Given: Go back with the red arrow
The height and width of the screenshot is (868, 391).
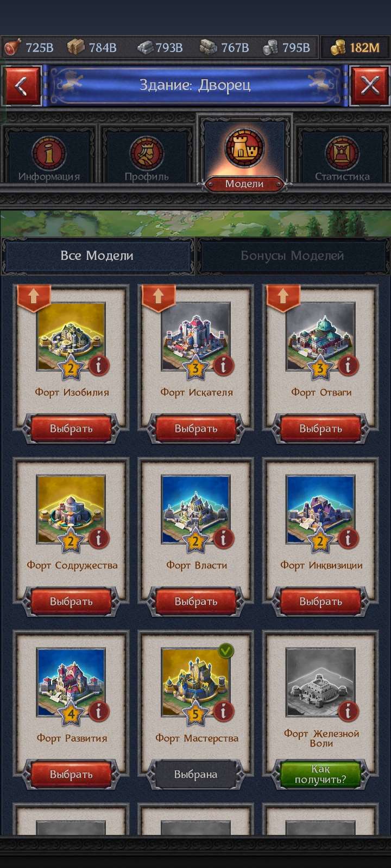Looking at the screenshot, I should (x=22, y=86).
